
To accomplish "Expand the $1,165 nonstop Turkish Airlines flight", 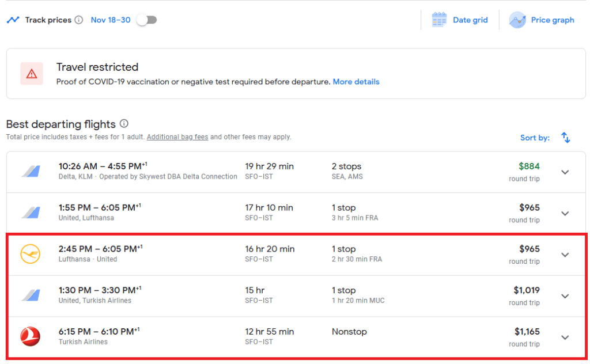I will pyautogui.click(x=565, y=338).
